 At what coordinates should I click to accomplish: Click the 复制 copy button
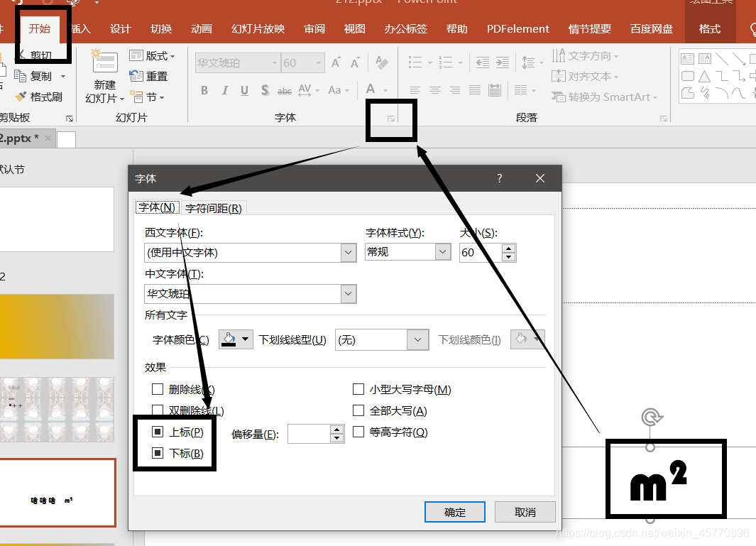click(34, 76)
